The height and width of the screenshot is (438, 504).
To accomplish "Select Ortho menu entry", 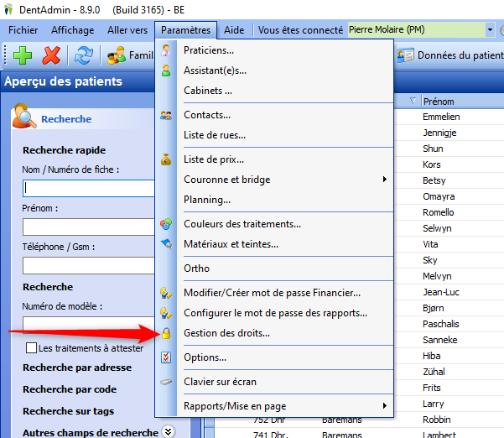I will [x=274, y=269].
